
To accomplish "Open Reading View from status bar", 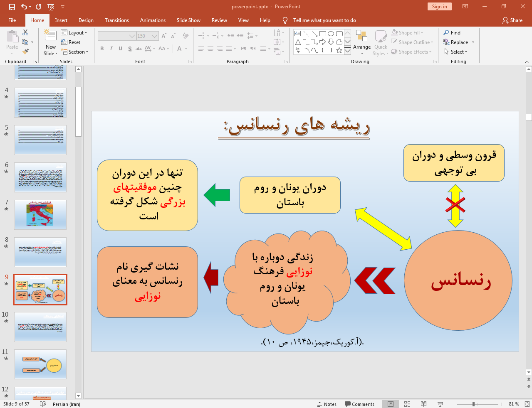I will (x=423, y=404).
